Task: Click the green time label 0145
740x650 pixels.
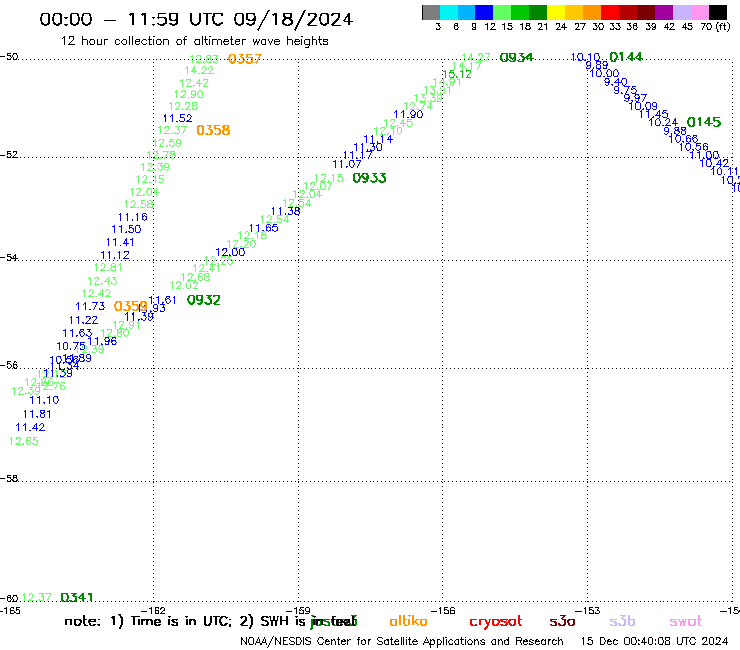Action: [704, 122]
